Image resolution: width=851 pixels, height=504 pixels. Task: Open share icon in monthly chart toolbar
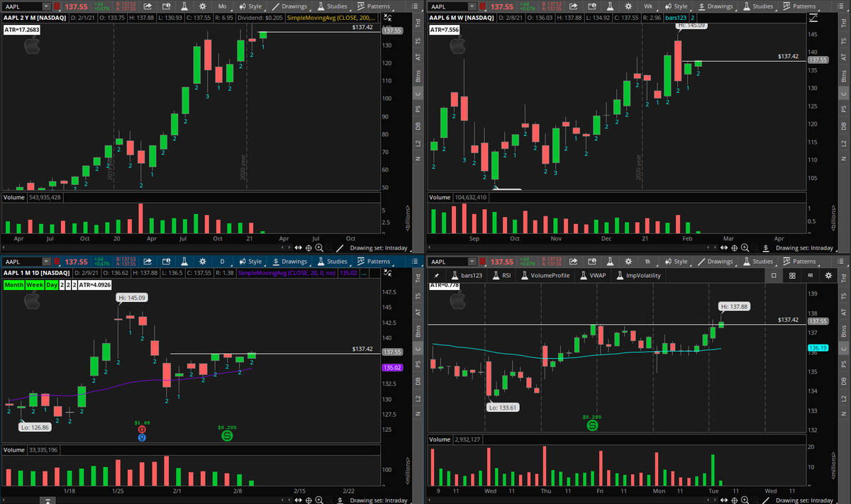click(148, 6)
